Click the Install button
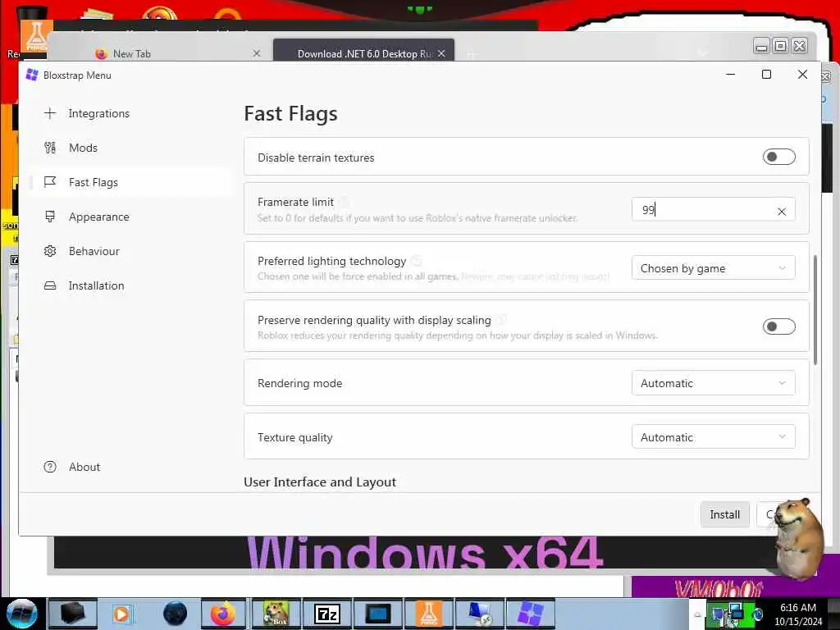Viewport: 840px width, 630px height. 725,514
